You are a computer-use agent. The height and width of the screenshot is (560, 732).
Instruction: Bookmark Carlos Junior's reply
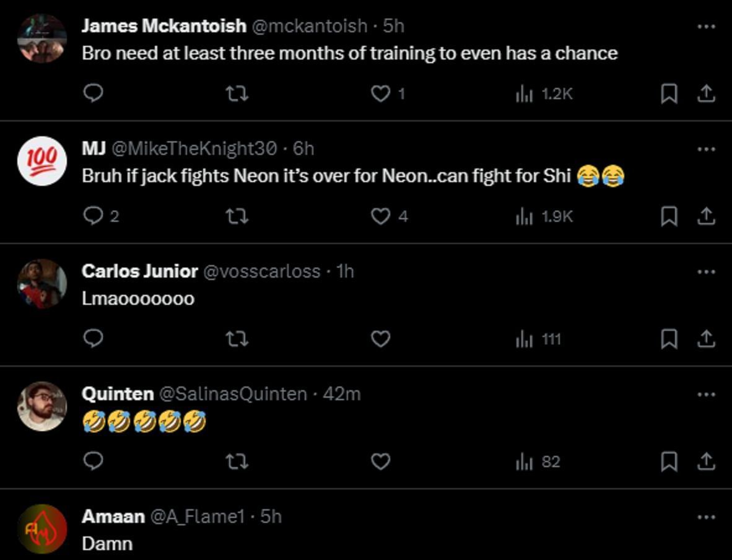pos(670,339)
